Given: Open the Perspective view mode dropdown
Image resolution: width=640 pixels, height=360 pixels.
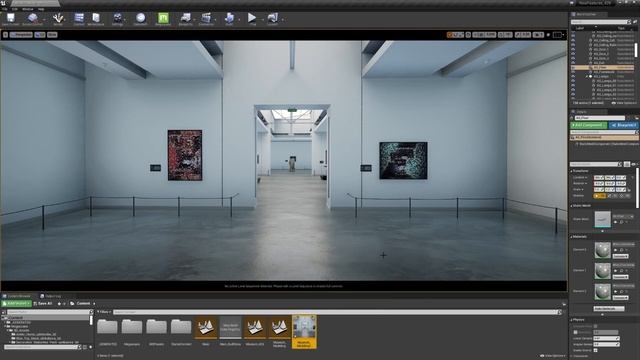Looking at the screenshot, I should pyautogui.click(x=21, y=35).
